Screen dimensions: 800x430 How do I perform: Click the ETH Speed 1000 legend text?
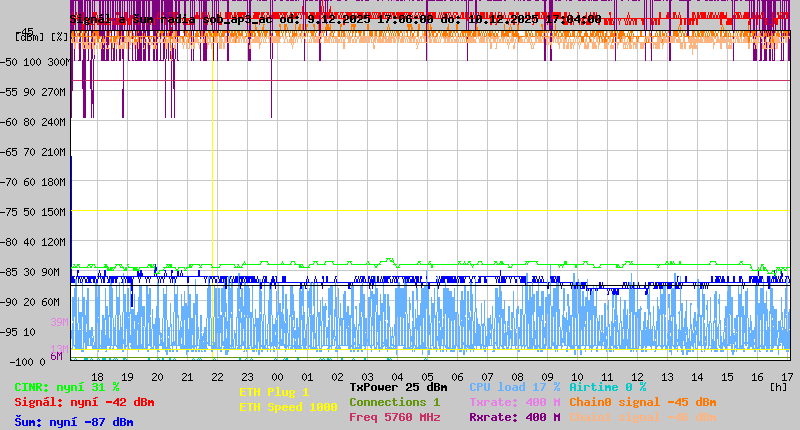[x=288, y=407]
